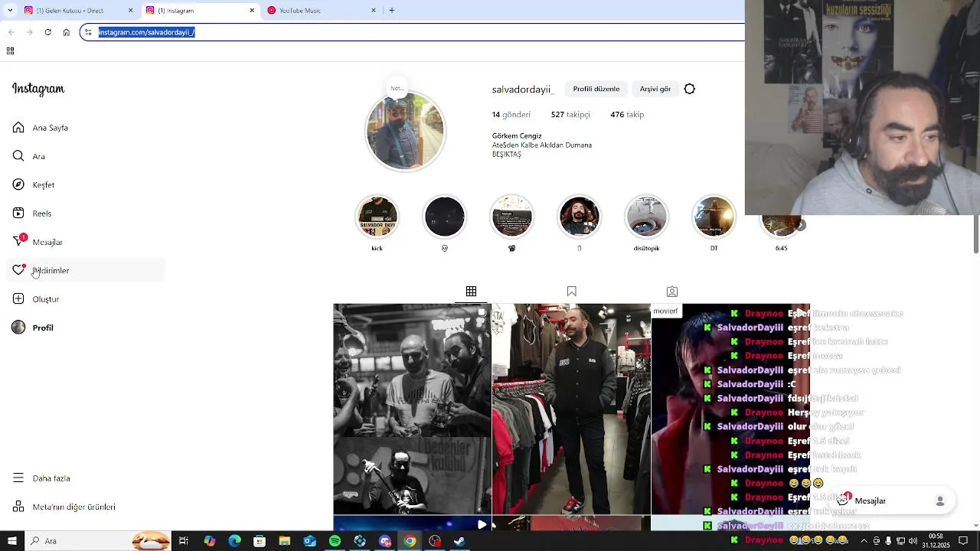Open Windows Start menu

11,541
